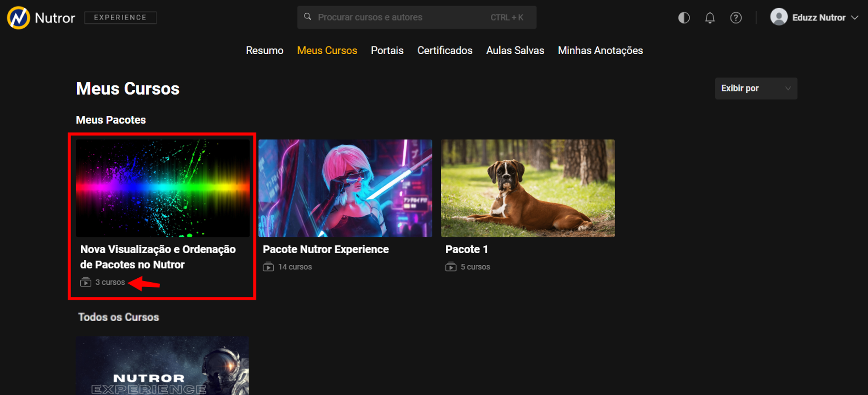The image size is (868, 395).
Task: Click the 3 cursos text
Action: (110, 282)
